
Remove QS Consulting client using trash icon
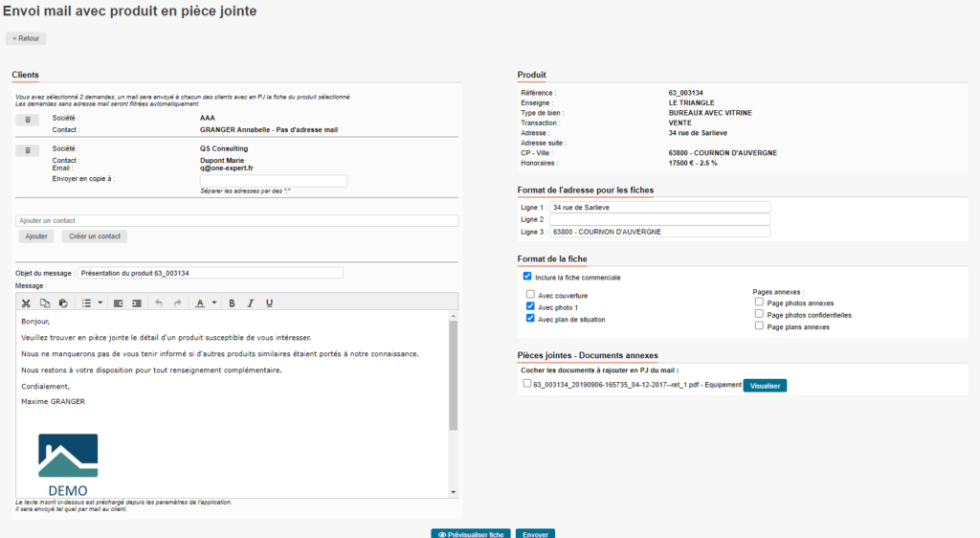28,150
